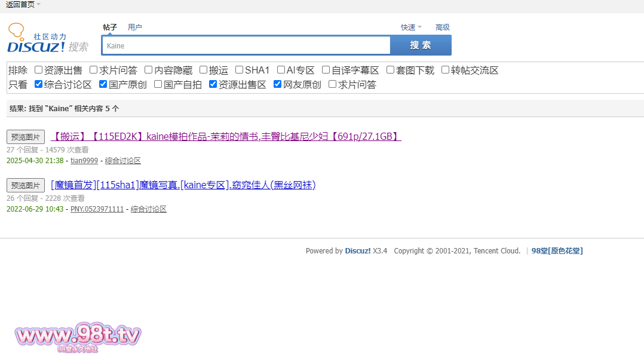Switch to the 用户 search tab
This screenshot has width=644, height=358.
135,27
